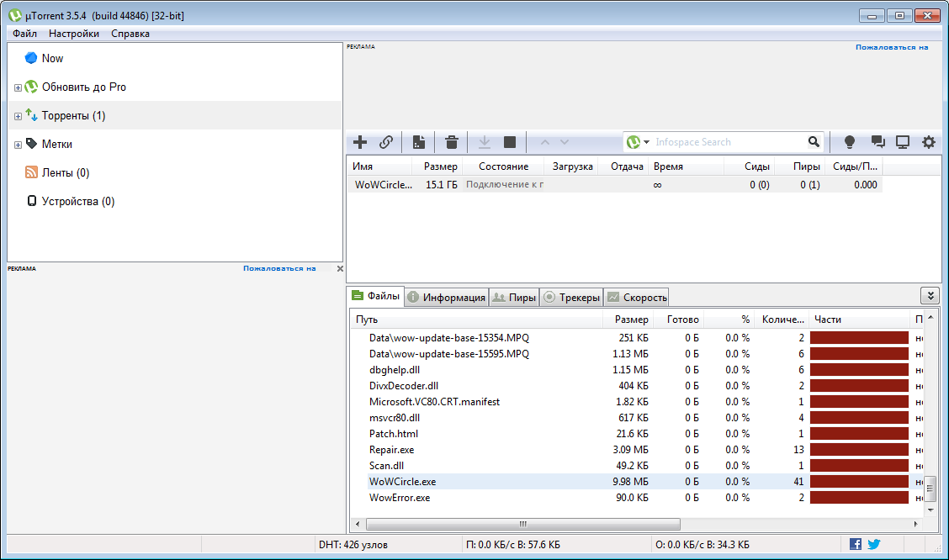The image size is (949, 560).
Task: Open the chat bubbles icon in toolbar
Action: tap(877, 142)
